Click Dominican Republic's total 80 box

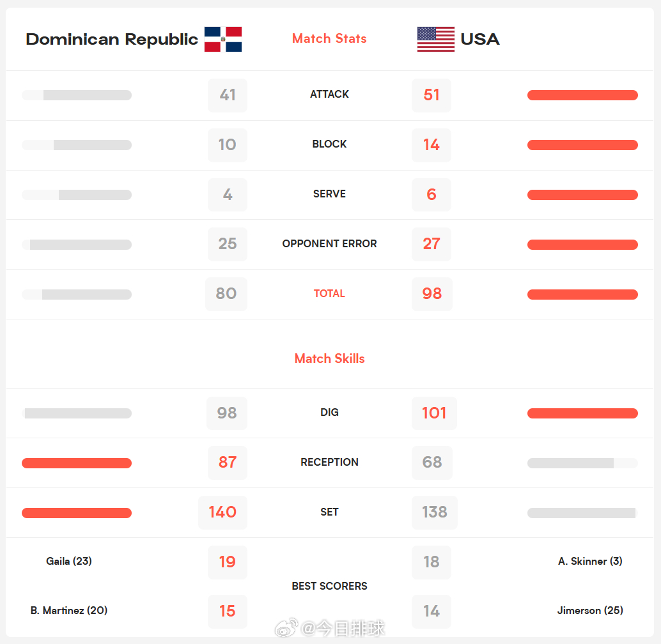coord(226,294)
